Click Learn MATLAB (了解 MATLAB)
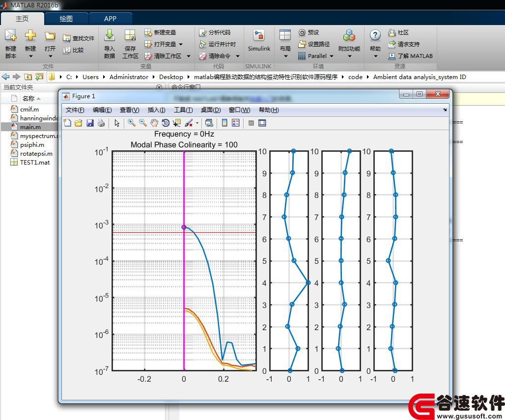This screenshot has width=505, height=420. pyautogui.click(x=410, y=56)
